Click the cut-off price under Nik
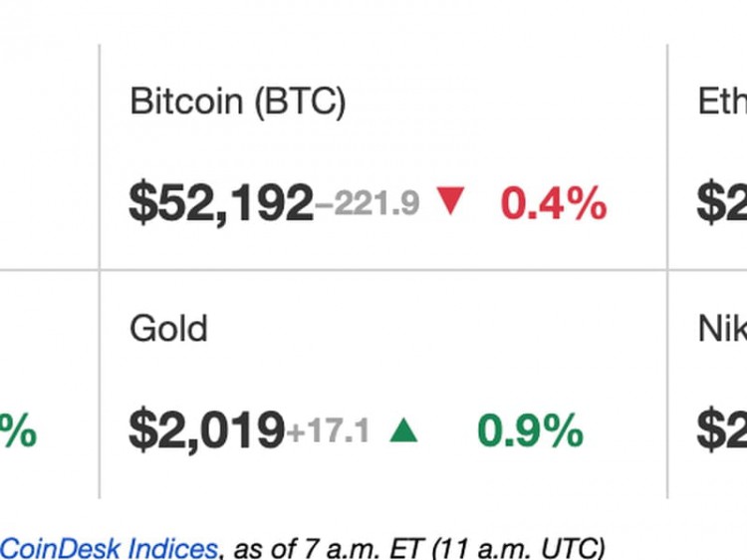 pyautogui.click(x=722, y=430)
